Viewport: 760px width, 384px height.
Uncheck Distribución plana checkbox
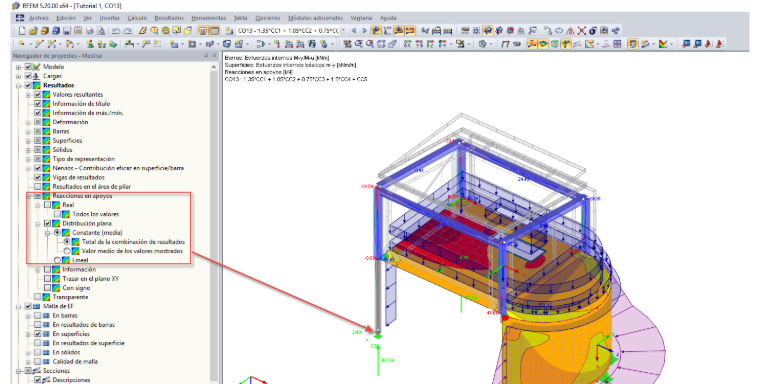[48, 224]
